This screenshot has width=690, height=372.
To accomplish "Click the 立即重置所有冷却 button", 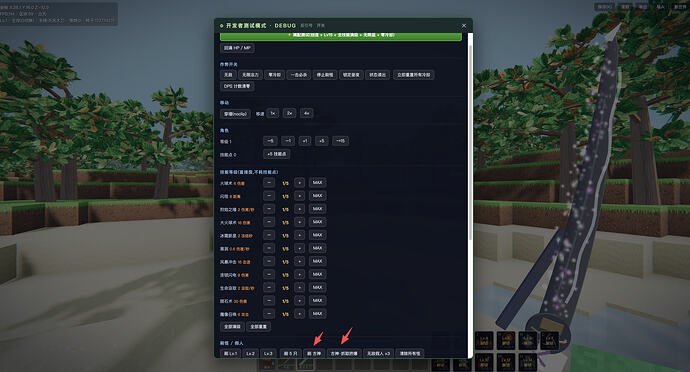I will tap(414, 75).
